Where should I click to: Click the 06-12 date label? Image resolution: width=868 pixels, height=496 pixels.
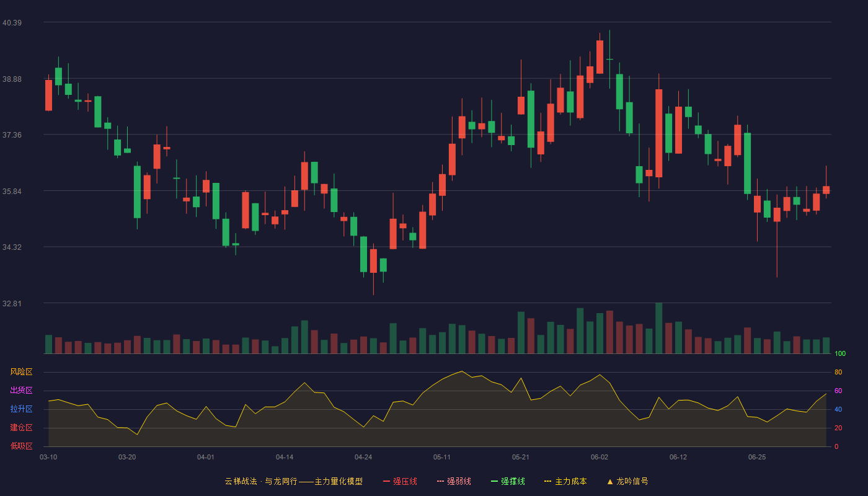click(678, 457)
